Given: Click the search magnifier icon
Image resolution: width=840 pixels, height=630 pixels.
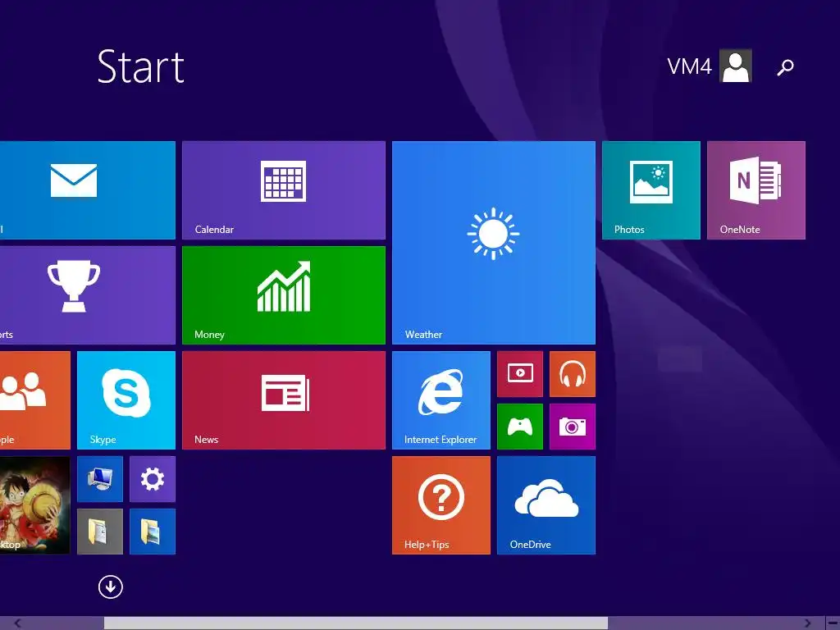Looking at the screenshot, I should coord(785,67).
